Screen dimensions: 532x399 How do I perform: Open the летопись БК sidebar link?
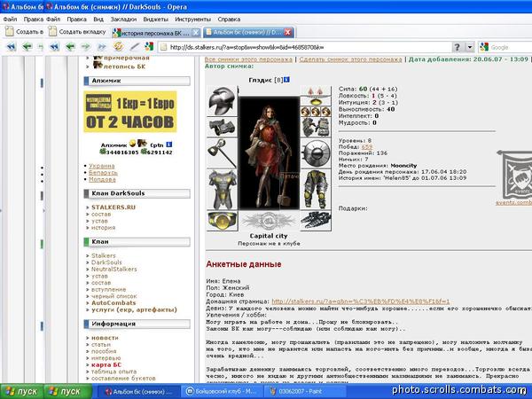(124, 66)
